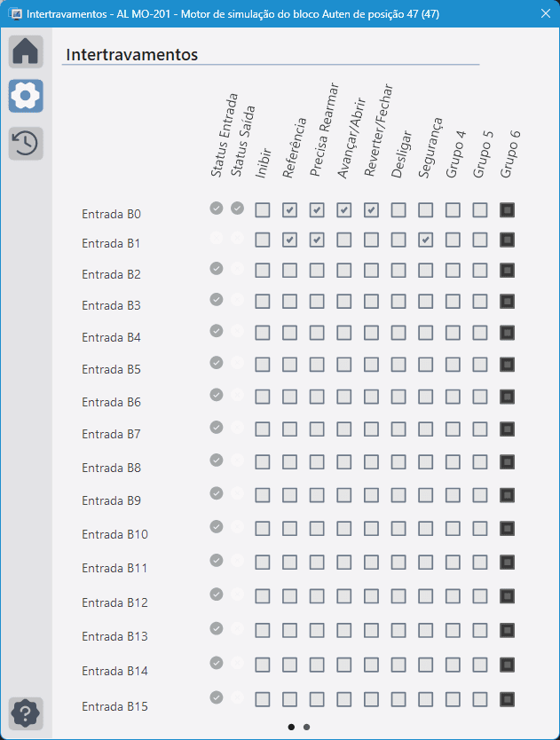Select the settings gear sidebar icon
The width and height of the screenshot is (560, 740).
pyautogui.click(x=26, y=96)
